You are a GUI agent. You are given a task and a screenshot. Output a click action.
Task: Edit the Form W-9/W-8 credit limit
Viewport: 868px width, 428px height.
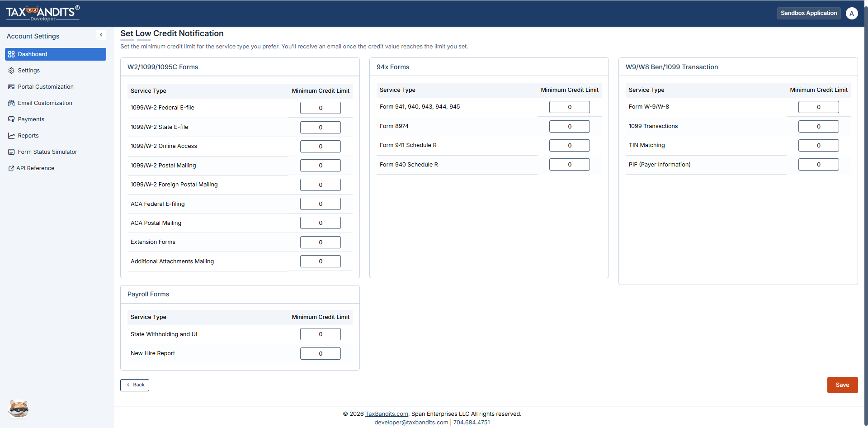819,107
